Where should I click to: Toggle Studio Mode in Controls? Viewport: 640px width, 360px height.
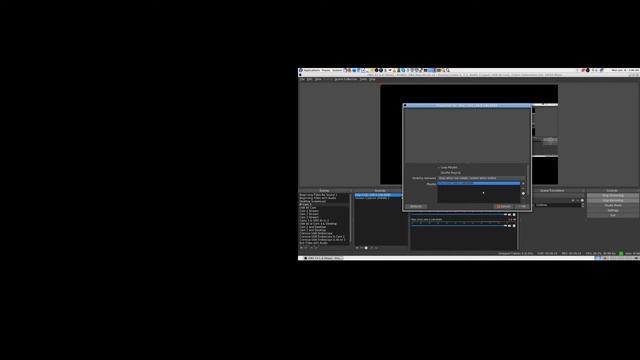[x=613, y=205]
